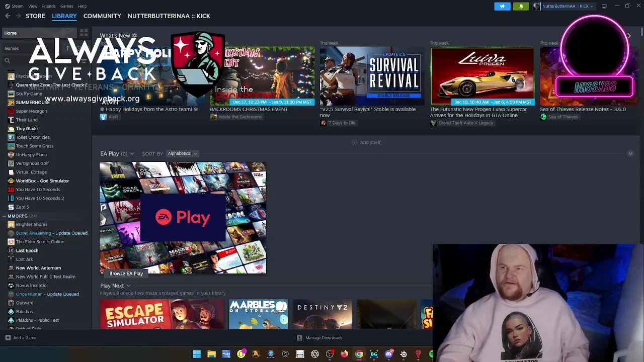Open the Play Next shelf dropdown
644x362 pixels.
click(128, 286)
